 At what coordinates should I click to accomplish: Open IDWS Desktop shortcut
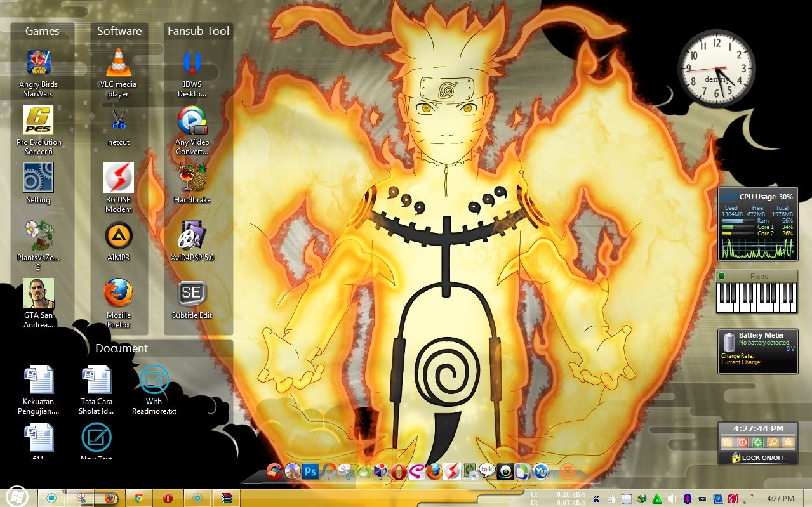point(192,74)
